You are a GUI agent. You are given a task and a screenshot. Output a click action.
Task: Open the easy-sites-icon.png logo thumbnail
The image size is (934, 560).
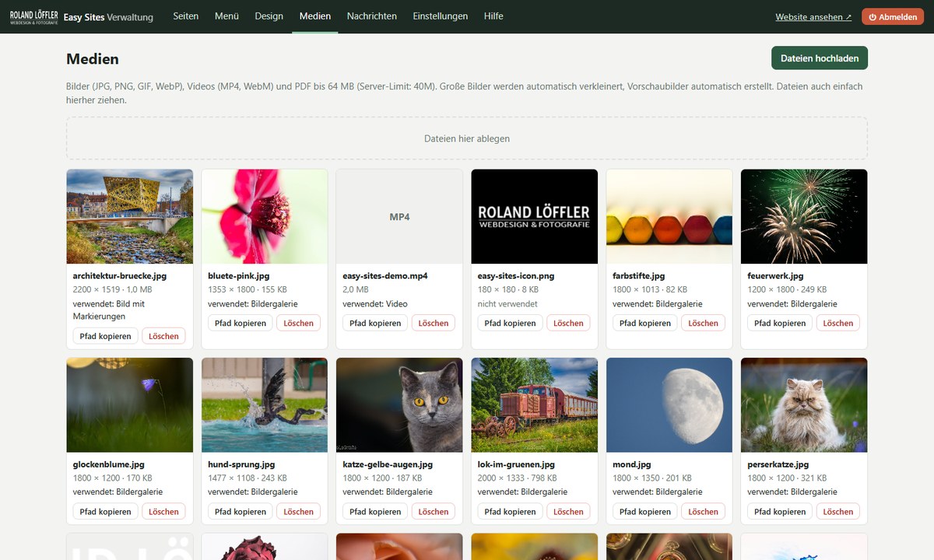535,217
